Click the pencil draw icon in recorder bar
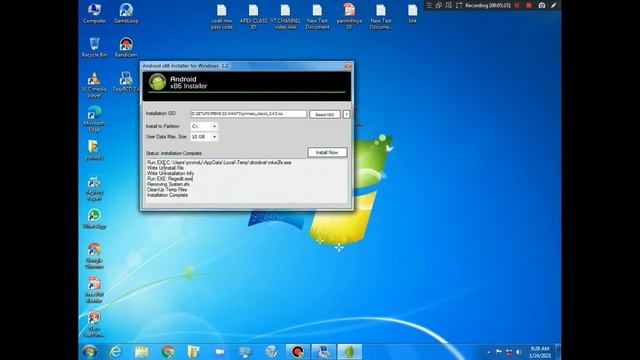640x360 pixels. pos(553,5)
